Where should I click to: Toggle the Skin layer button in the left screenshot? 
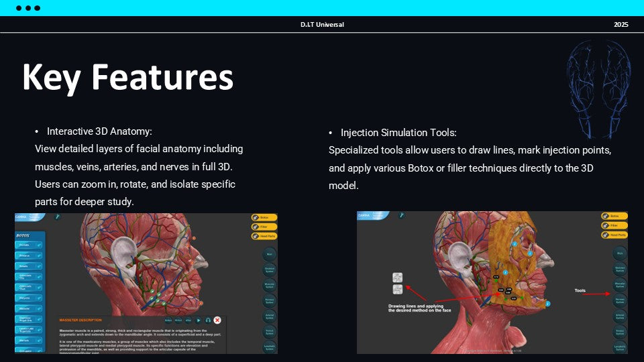point(268,254)
